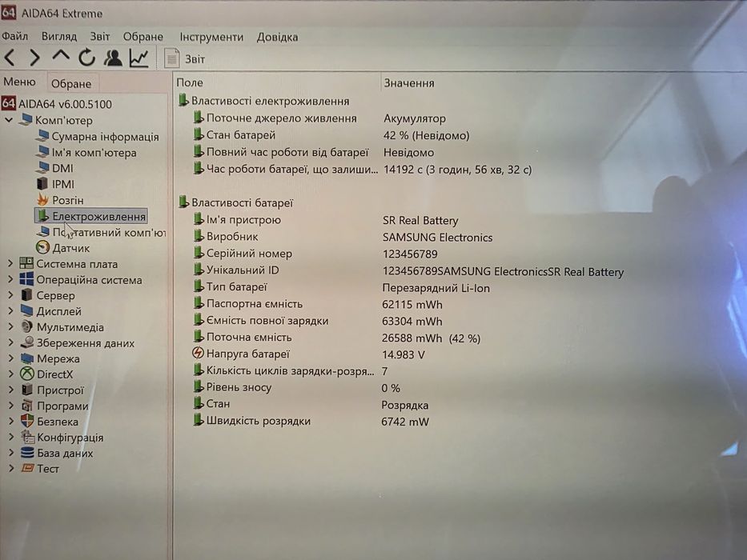Click the База даних database icon

click(28, 452)
